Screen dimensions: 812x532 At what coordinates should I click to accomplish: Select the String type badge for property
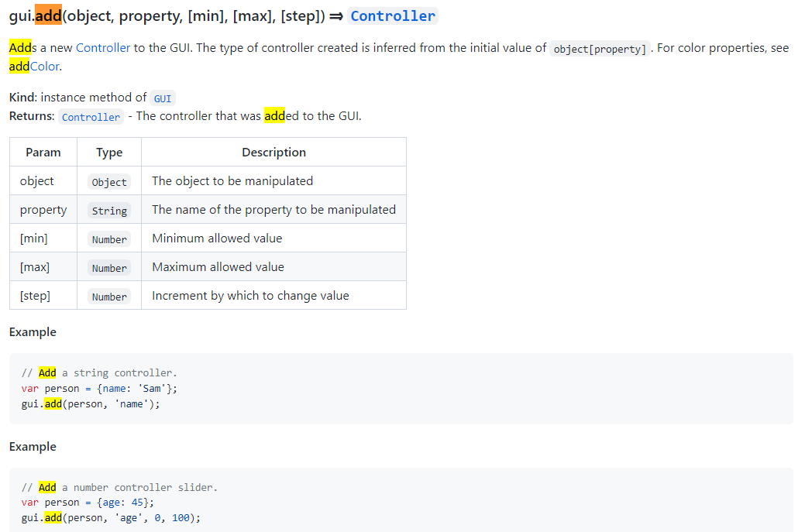pos(108,210)
